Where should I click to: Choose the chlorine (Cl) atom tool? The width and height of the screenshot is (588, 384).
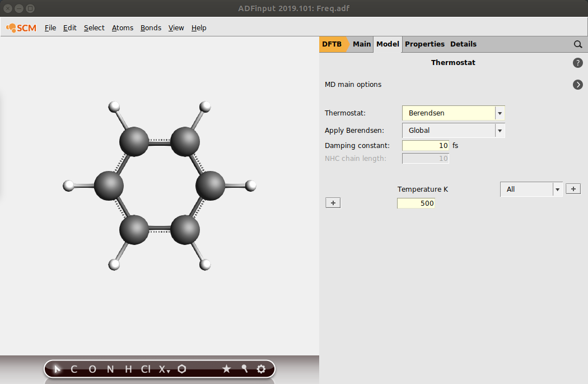pos(146,369)
